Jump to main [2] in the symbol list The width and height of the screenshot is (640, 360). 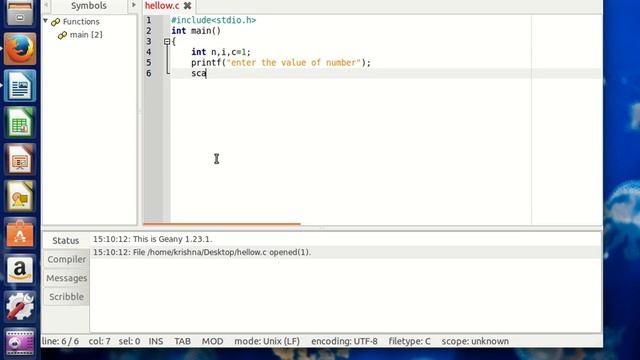[86, 35]
